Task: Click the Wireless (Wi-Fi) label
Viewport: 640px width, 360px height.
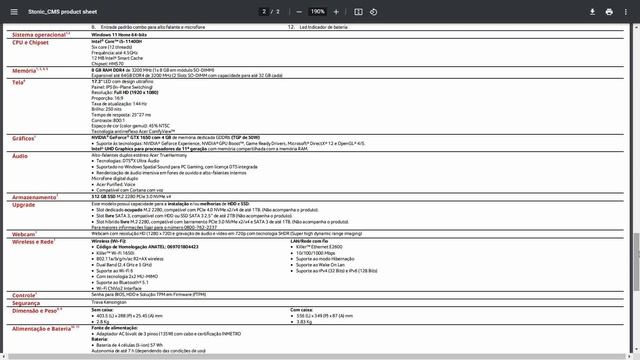Action: point(109,241)
